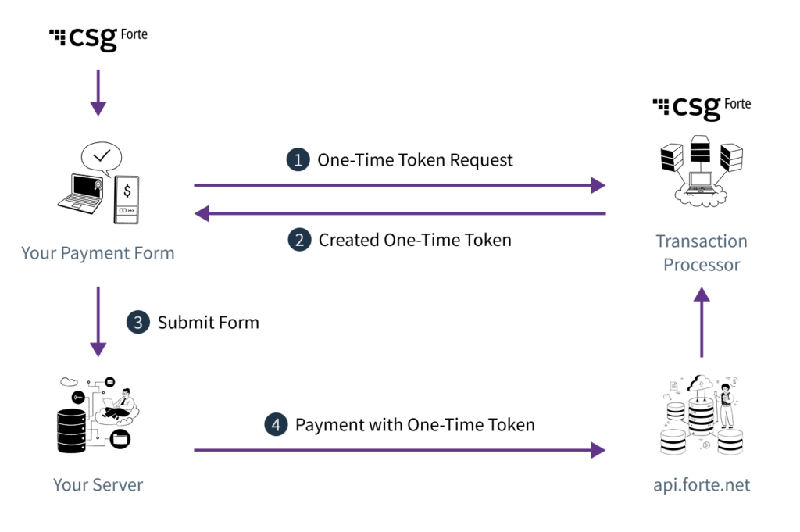The height and width of the screenshot is (532, 800).
Task: Click the CSG Forte logo at top left
Action: click(x=98, y=37)
